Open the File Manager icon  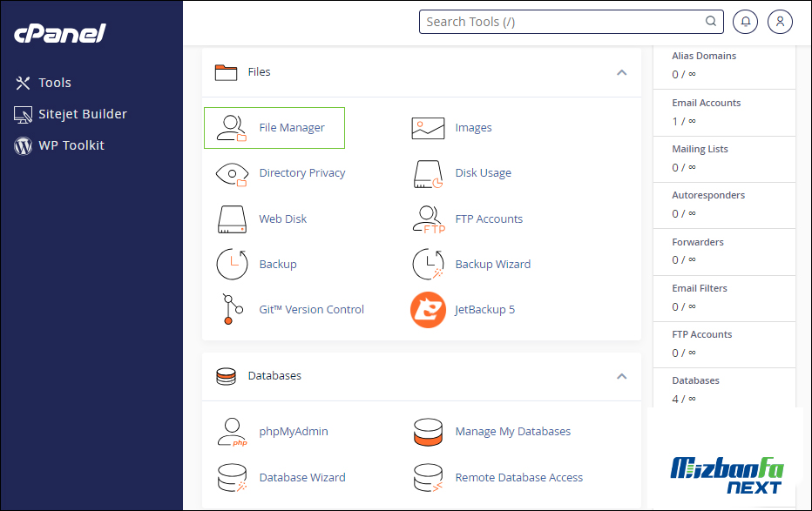(x=232, y=128)
